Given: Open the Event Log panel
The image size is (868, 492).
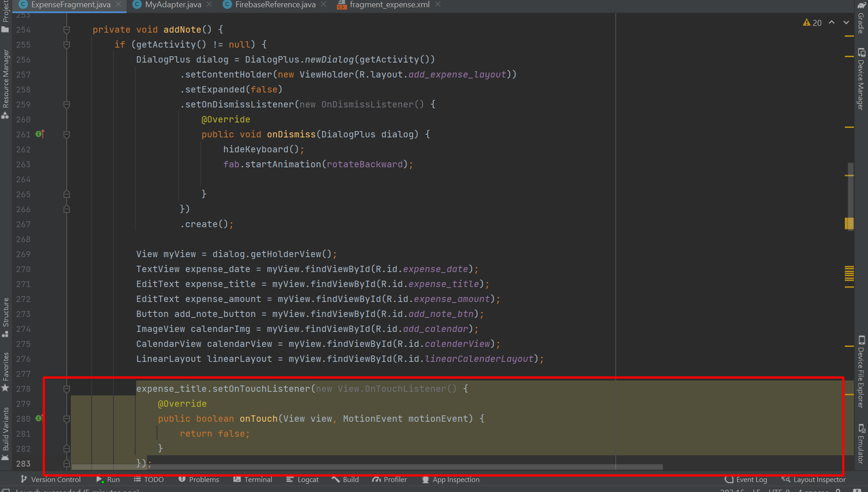Looking at the screenshot, I should point(746,479).
